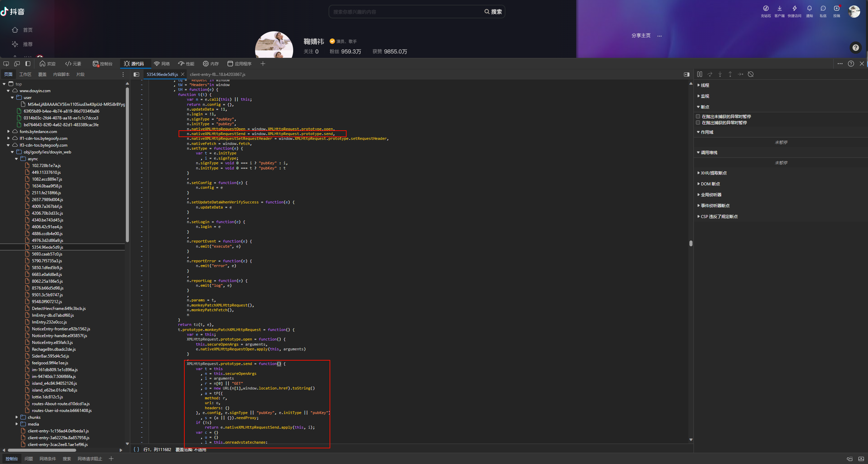Click the 搜索 search button
The height and width of the screenshot is (464, 868).
(493, 12)
